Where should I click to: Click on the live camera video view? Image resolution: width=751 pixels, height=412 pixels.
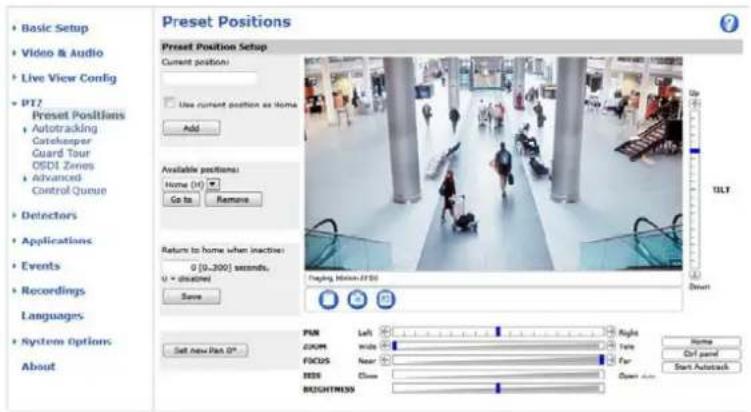point(493,163)
